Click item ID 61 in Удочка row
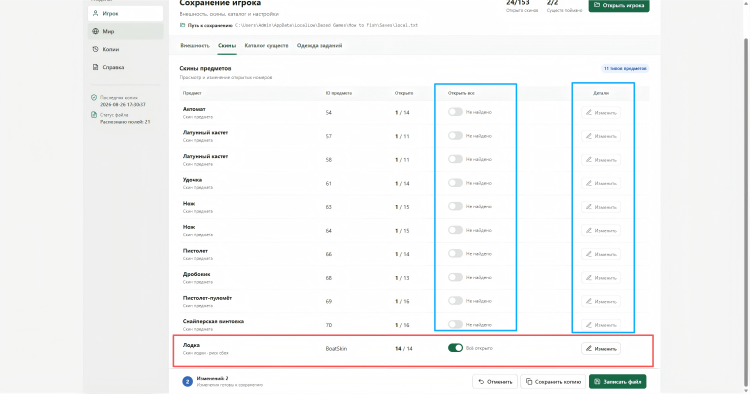This screenshot has width=750, height=394. click(x=329, y=183)
